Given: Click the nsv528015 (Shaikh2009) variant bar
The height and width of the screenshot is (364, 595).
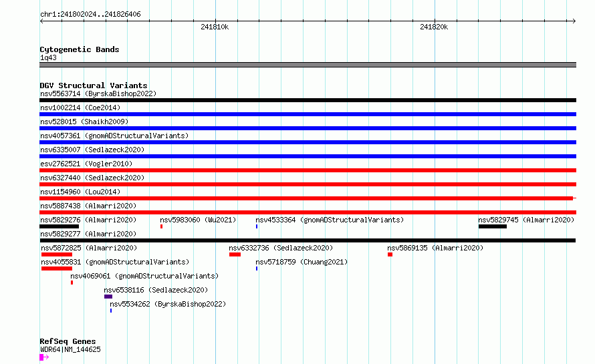Looking at the screenshot, I should coord(308,128).
